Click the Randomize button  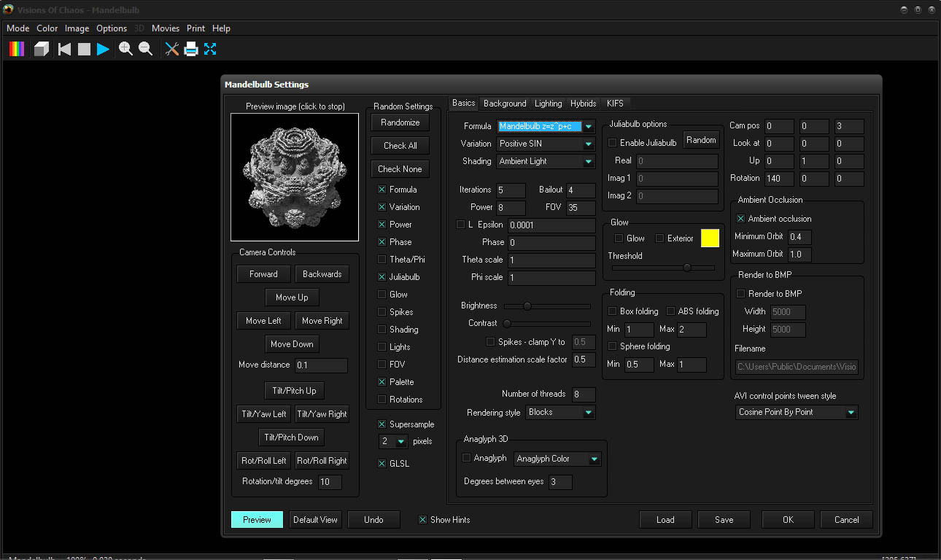pos(400,122)
